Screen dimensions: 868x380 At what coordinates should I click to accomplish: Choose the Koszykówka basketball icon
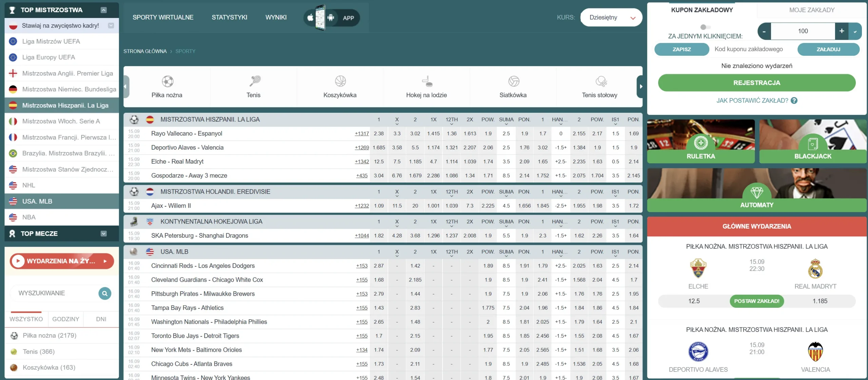pos(340,81)
